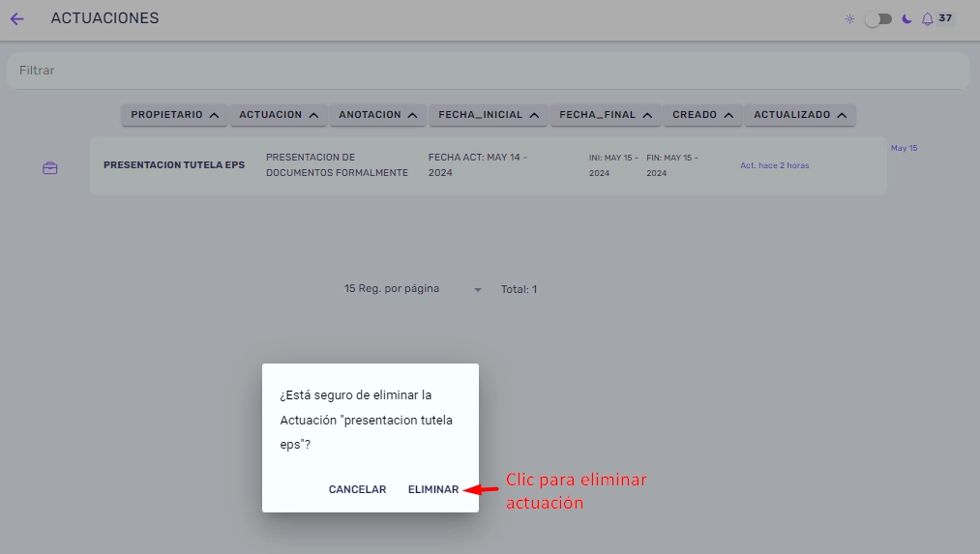Sort by PROPIETARIO column
980x554 pixels.
click(174, 115)
